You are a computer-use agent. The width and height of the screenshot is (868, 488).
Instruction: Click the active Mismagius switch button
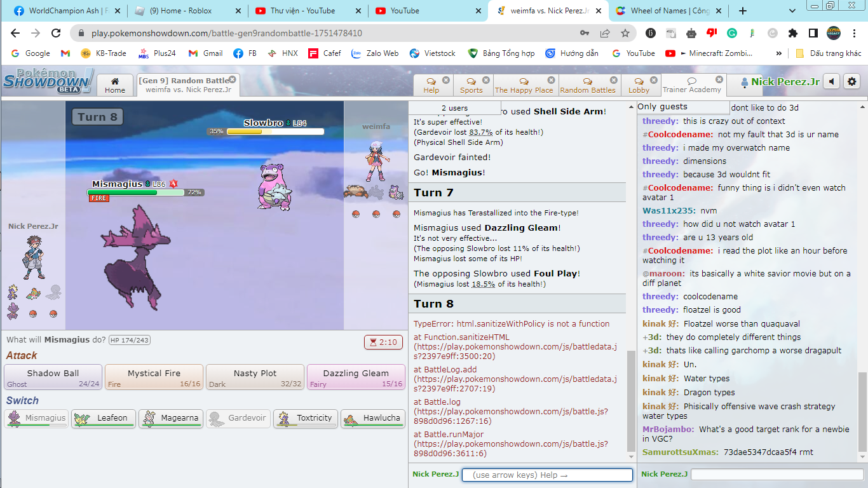(x=36, y=418)
